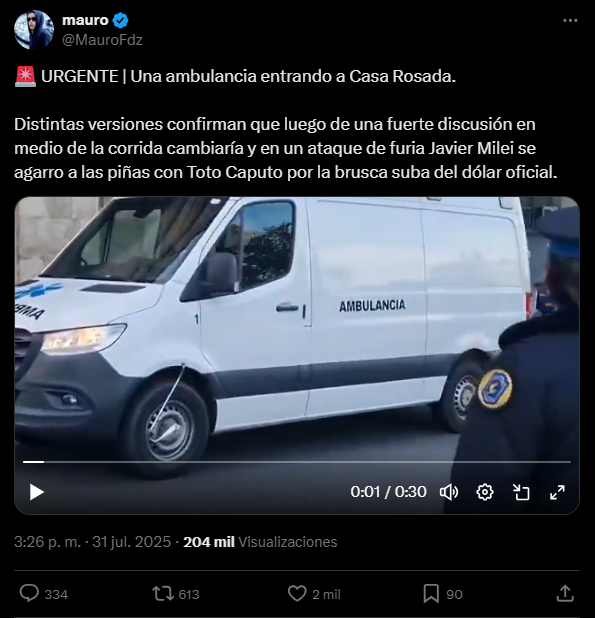595x618 pixels.
Task: Click the mauro display name
Action: coord(85,20)
